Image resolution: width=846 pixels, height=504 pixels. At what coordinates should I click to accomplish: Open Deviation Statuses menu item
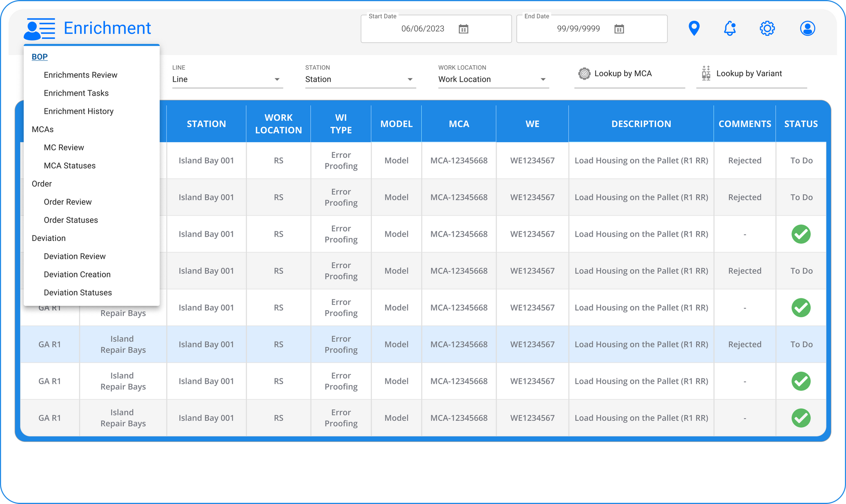tap(78, 293)
